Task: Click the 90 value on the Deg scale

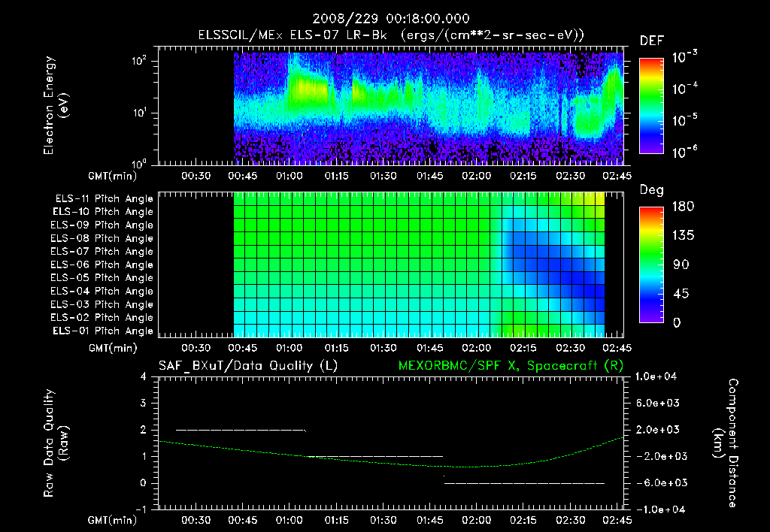Action: pos(681,264)
